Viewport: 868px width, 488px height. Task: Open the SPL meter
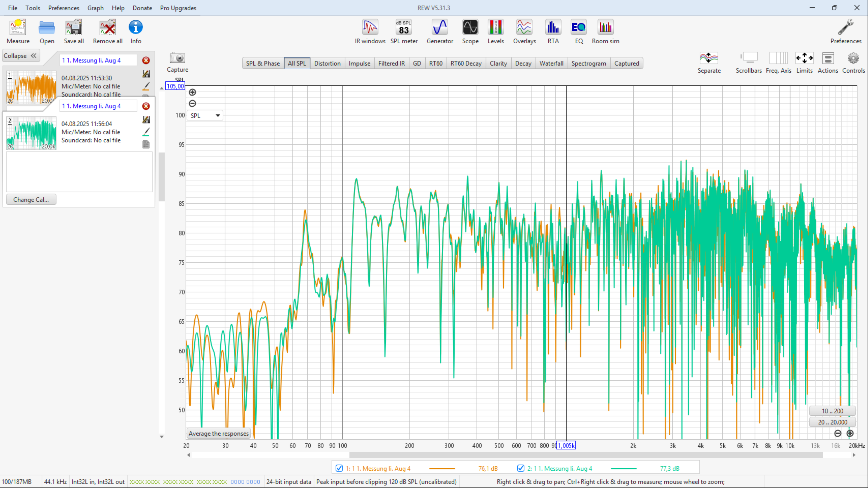tap(404, 32)
